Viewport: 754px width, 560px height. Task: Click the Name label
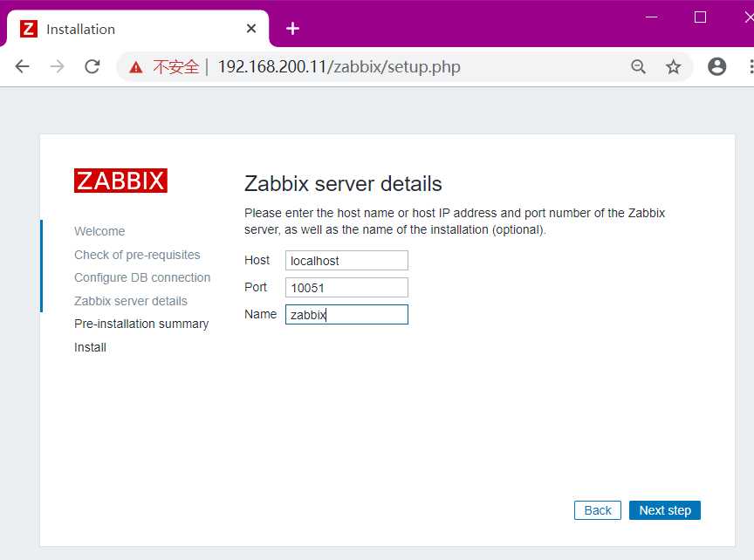pos(260,314)
